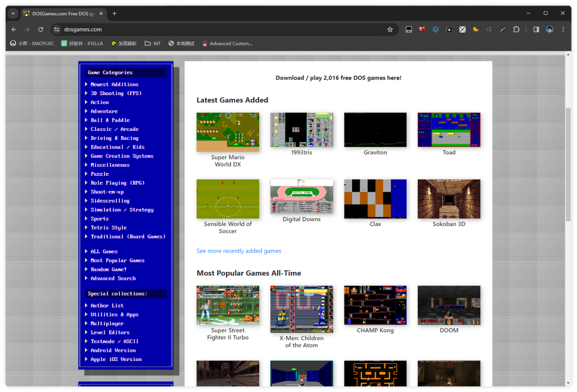Reload the DOSGames page
577x392 pixels.
41,29
